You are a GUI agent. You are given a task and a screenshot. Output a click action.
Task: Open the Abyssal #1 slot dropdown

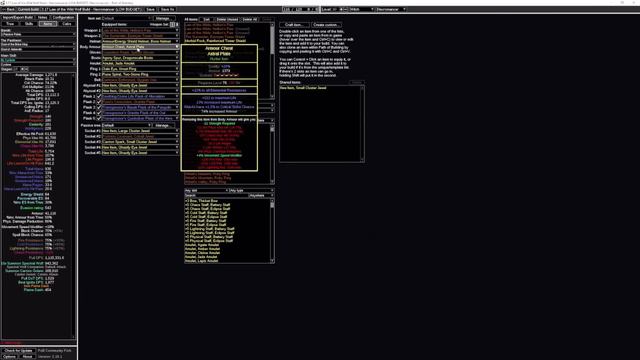[140, 85]
